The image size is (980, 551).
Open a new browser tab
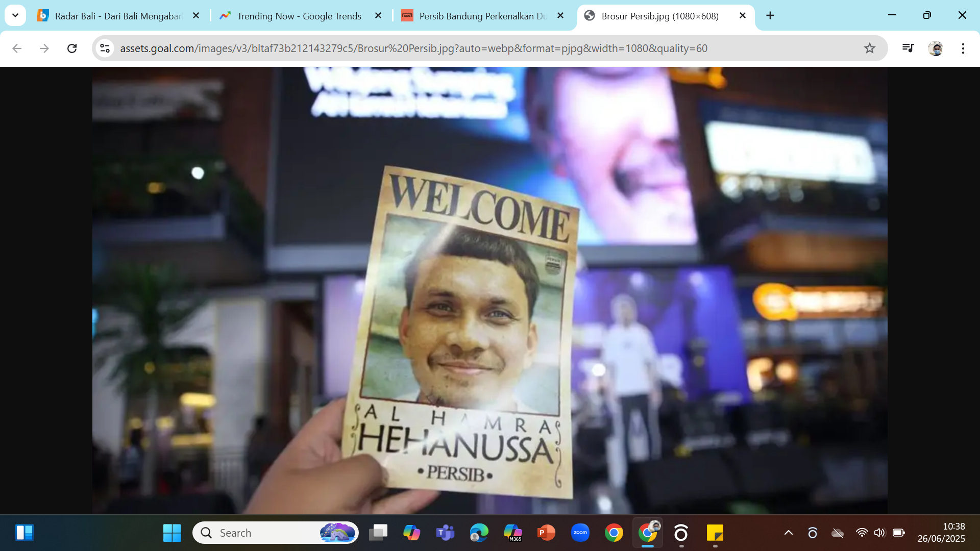tap(770, 15)
